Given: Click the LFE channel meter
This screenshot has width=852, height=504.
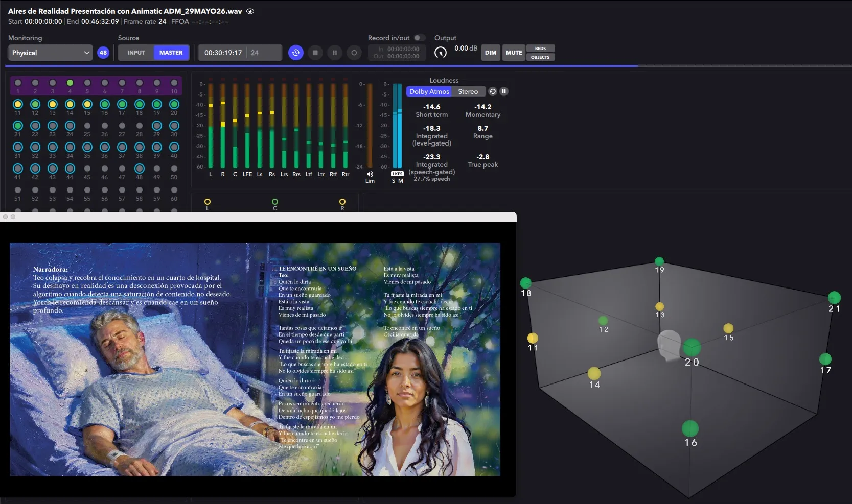Looking at the screenshot, I should click(x=247, y=125).
